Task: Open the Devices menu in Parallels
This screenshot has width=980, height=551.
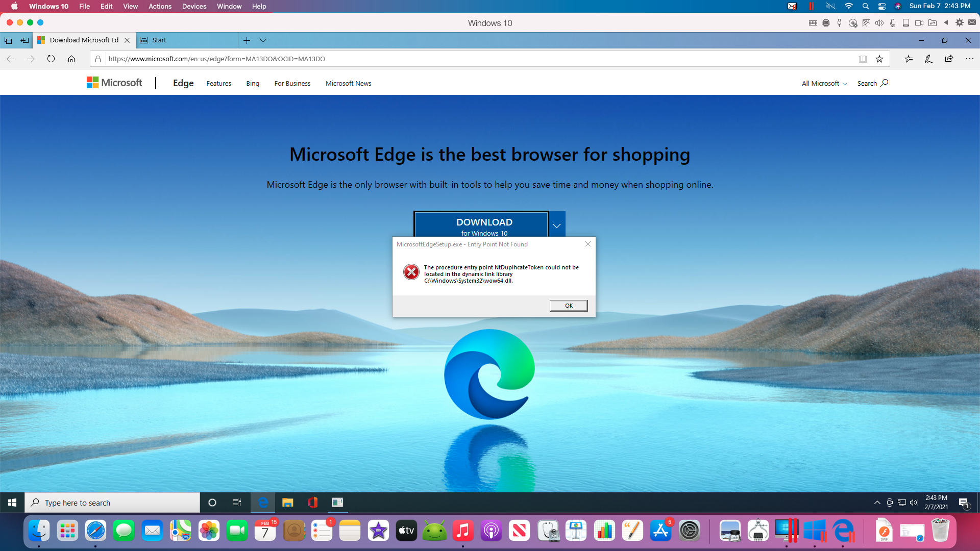Action: [x=194, y=6]
